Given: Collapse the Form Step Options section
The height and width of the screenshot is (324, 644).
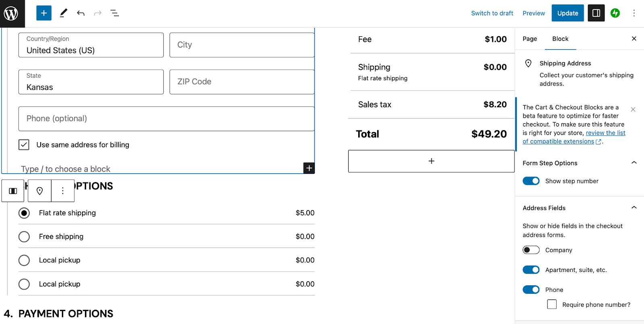Looking at the screenshot, I should coord(634,163).
